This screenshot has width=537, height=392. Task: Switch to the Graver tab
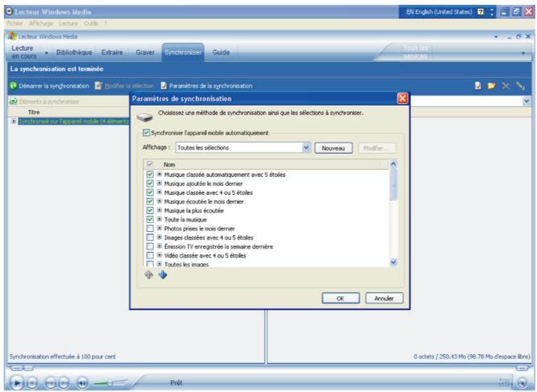145,52
